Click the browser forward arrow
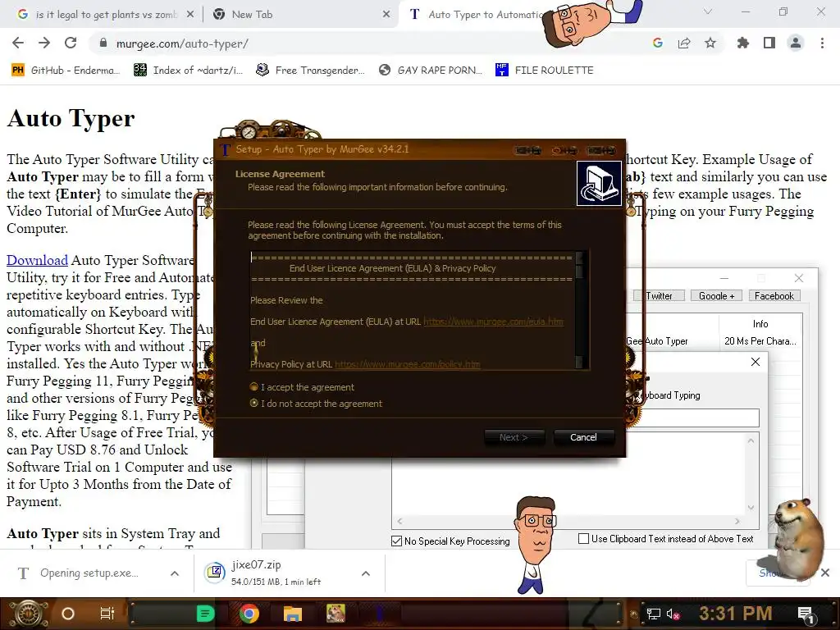Image resolution: width=840 pixels, height=630 pixels. (x=44, y=43)
